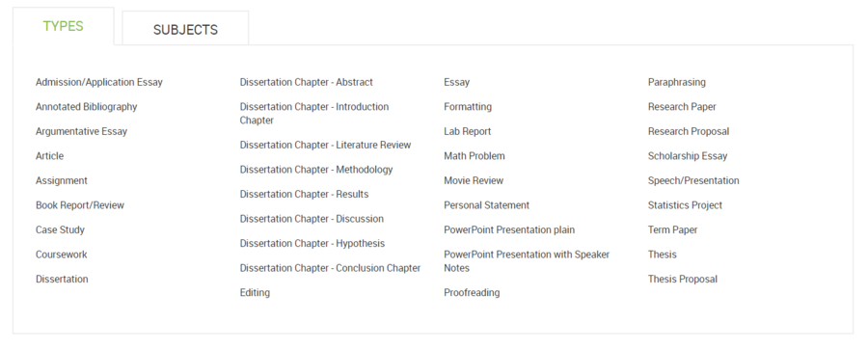
Task: Click Dissertation Chapter - Literature Review
Action: pyautogui.click(x=326, y=145)
